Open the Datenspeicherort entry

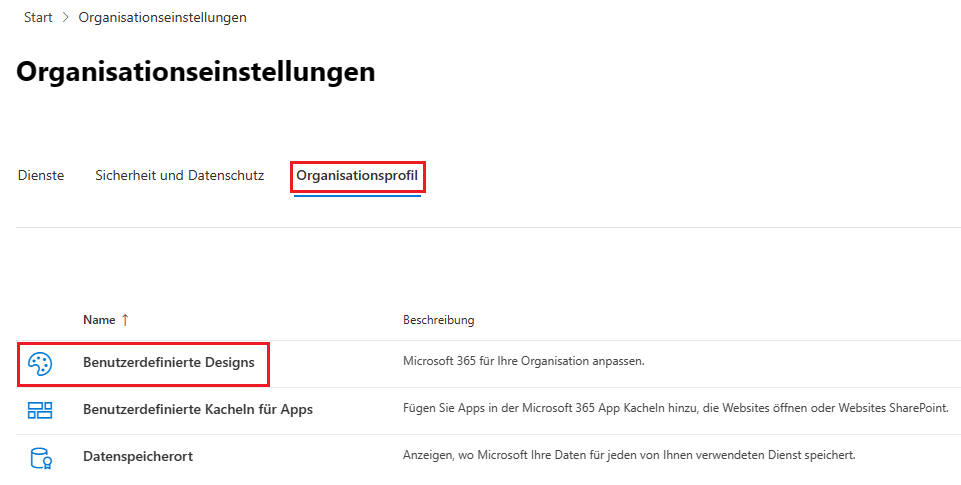[x=138, y=457]
